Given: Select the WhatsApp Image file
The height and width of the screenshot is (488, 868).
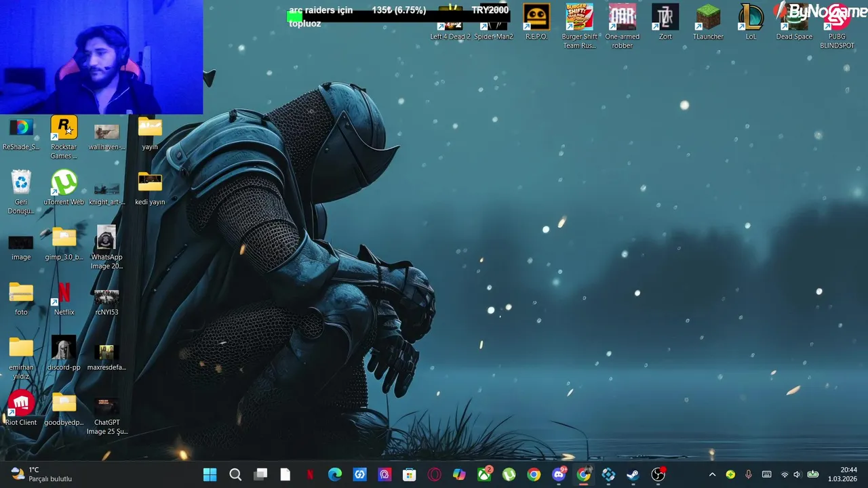Looking at the screenshot, I should 106,248.
